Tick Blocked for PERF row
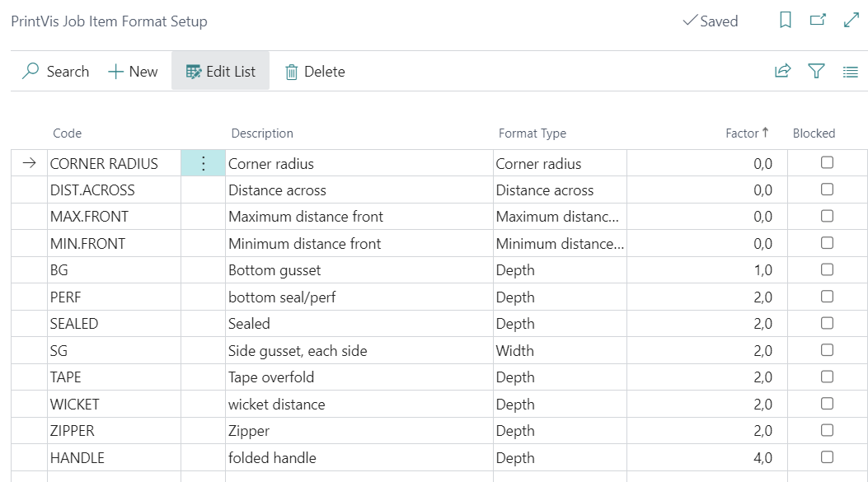868x482 pixels. [x=827, y=297]
